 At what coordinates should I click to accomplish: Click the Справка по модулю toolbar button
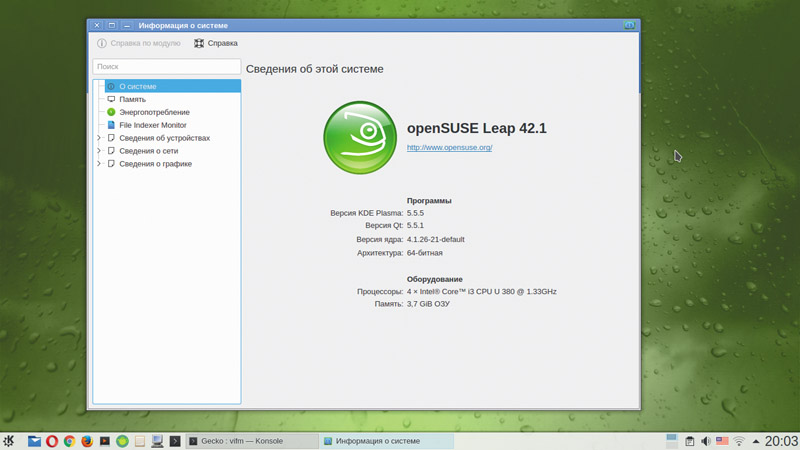pyautogui.click(x=139, y=43)
